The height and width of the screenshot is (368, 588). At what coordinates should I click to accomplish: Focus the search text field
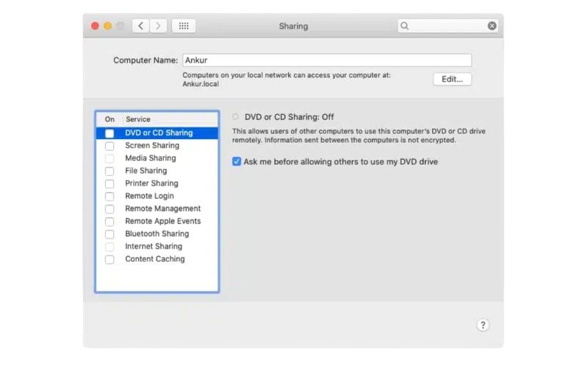448,26
